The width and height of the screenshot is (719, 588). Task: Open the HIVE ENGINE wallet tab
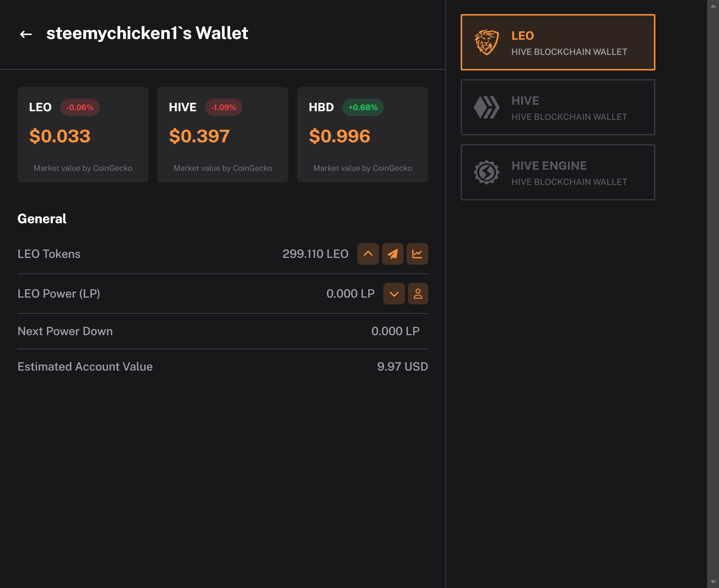(558, 172)
